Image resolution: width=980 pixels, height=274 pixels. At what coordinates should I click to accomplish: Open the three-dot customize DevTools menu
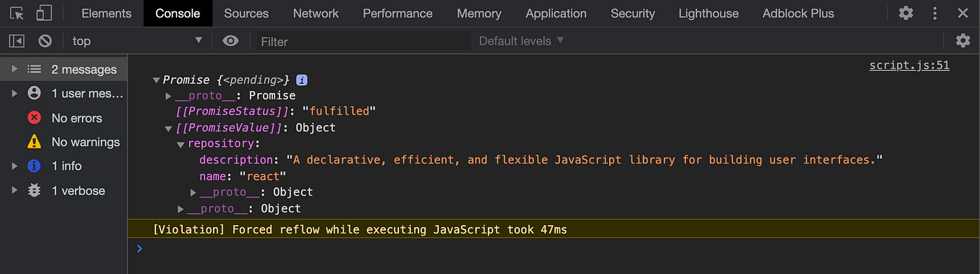[935, 13]
